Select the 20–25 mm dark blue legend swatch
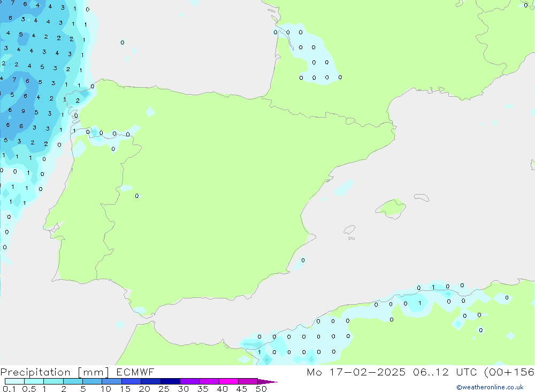This screenshot has width=535, height=392. [x=150, y=381]
